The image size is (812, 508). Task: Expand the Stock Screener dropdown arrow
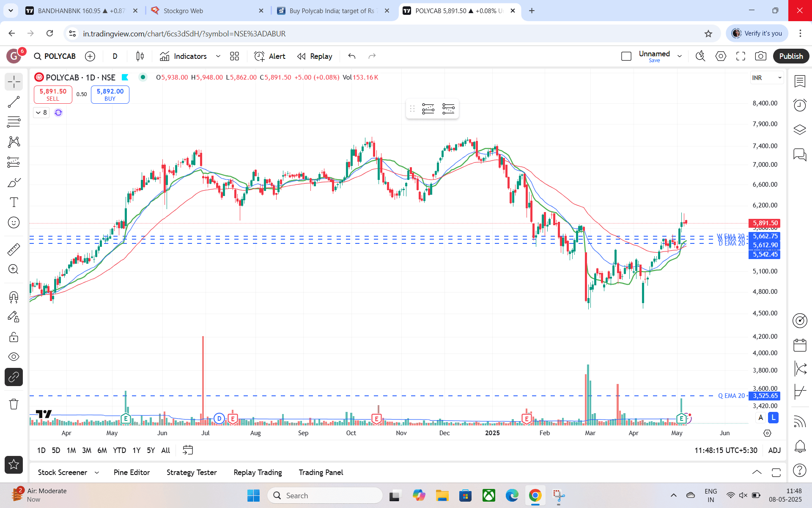[x=97, y=472]
